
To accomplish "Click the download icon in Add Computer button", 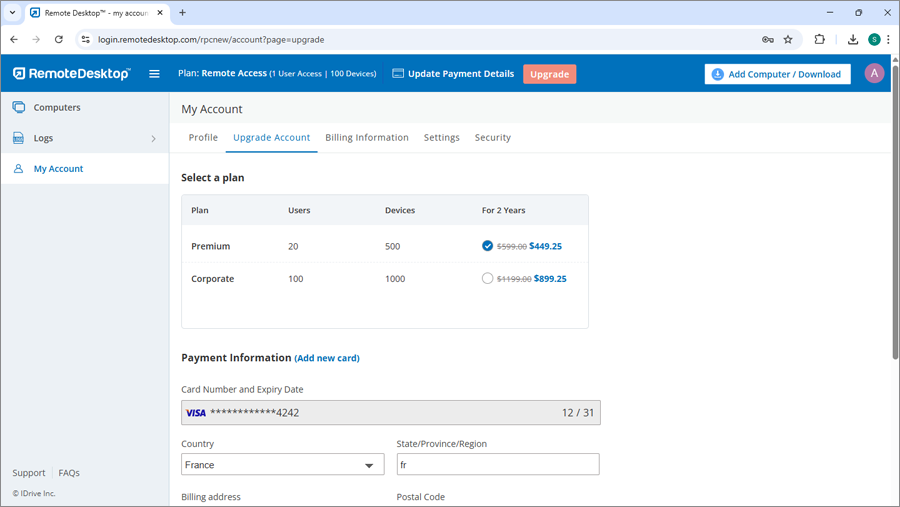I will click(717, 74).
